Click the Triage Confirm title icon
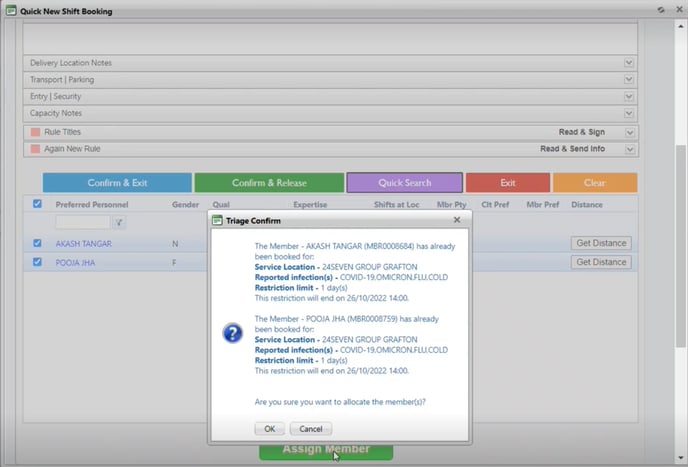 [218, 220]
